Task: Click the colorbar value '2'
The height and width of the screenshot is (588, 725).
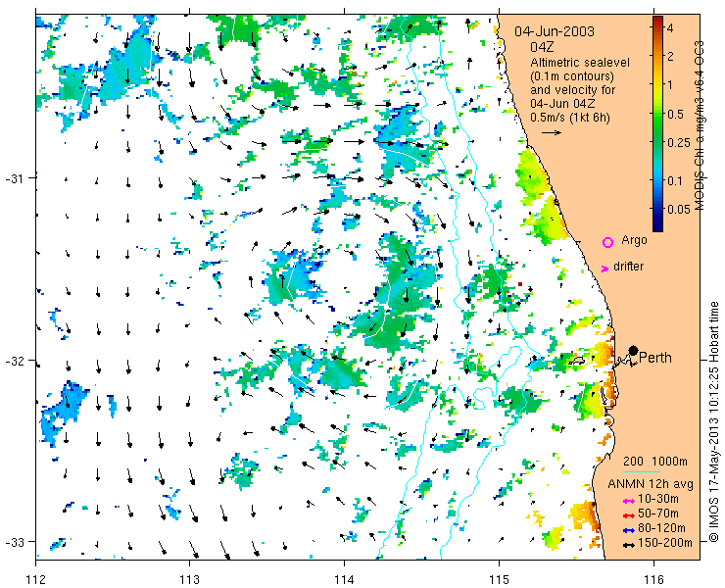Action: point(670,57)
